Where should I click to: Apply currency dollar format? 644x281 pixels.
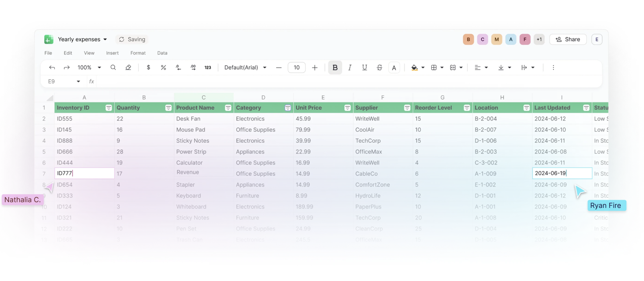click(148, 68)
